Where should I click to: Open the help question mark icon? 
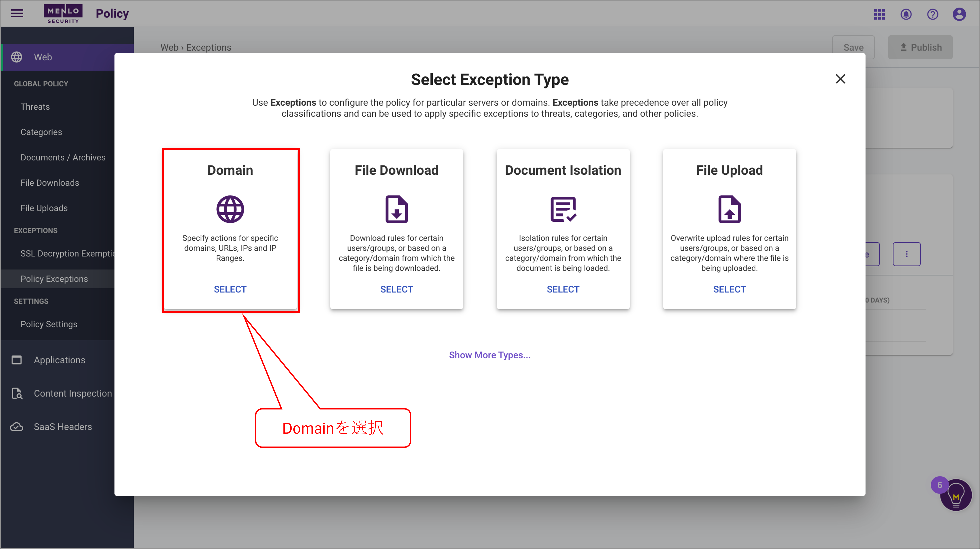932,15
